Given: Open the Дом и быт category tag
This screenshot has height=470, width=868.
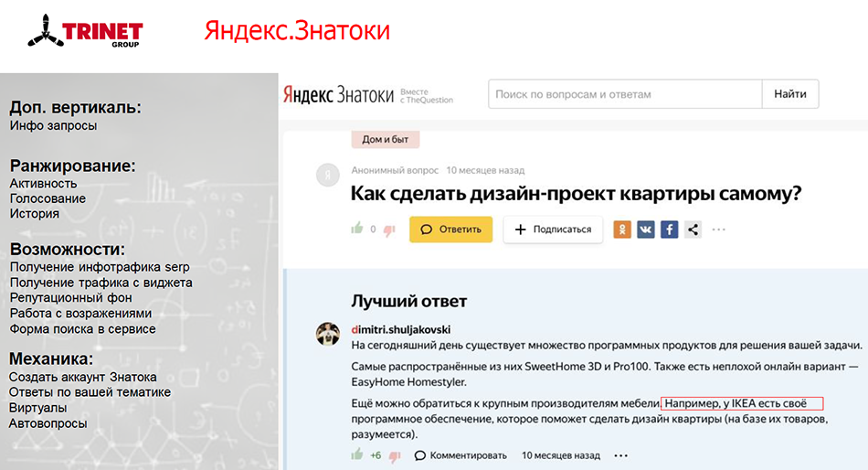Looking at the screenshot, I should (x=386, y=139).
